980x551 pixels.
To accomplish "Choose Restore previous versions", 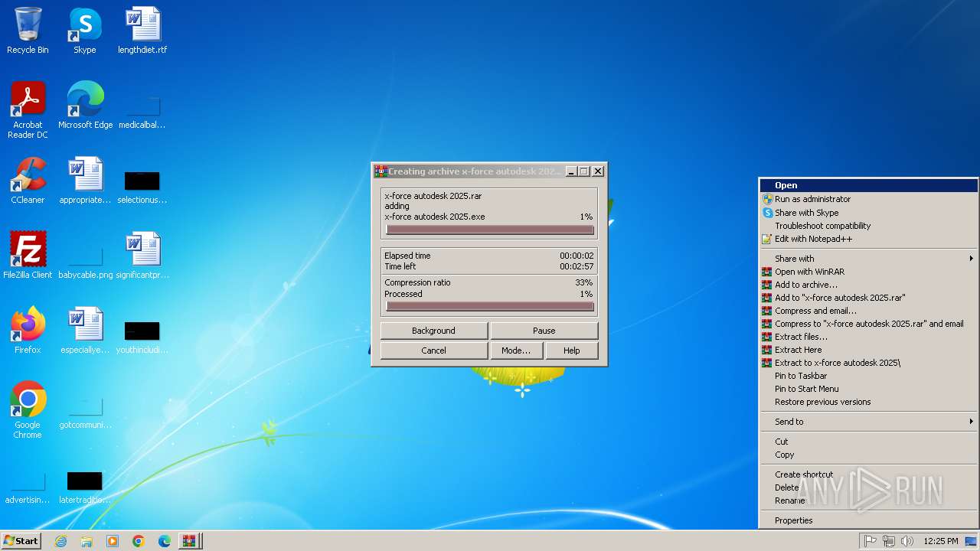I will coord(868,402).
